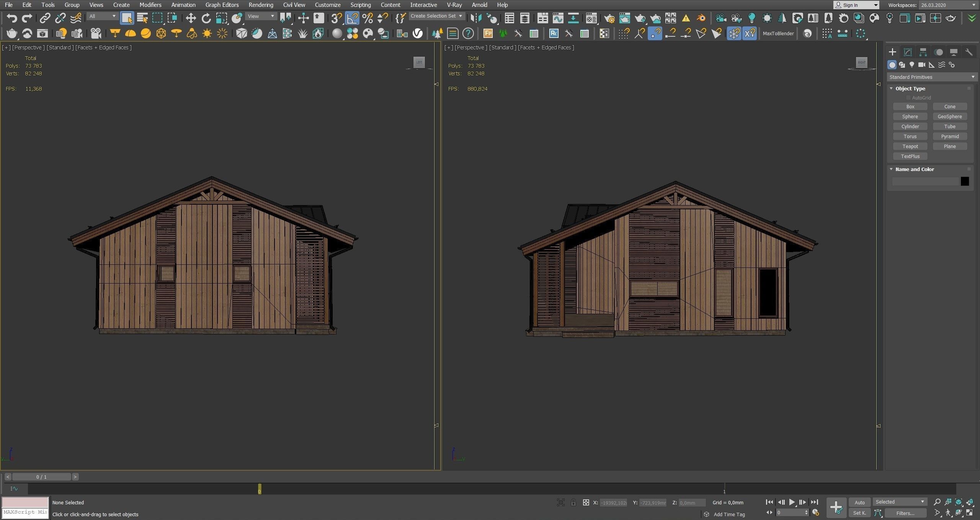
Task: Toggle the Auto key button
Action: pos(859,502)
